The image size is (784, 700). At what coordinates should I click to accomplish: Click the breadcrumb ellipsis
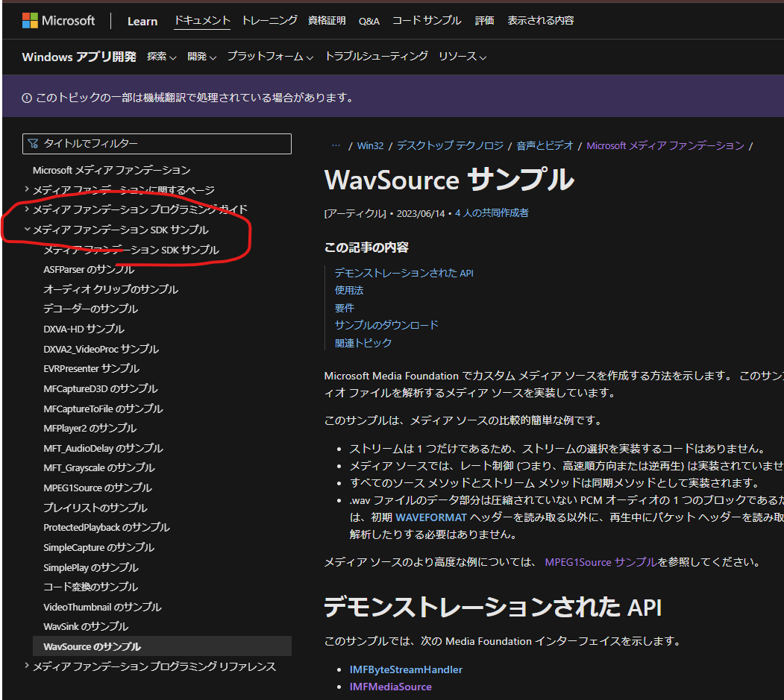pos(336,145)
